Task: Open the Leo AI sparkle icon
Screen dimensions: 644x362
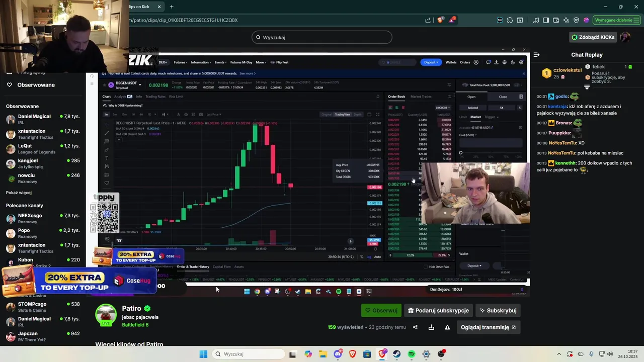Action: click(566, 20)
